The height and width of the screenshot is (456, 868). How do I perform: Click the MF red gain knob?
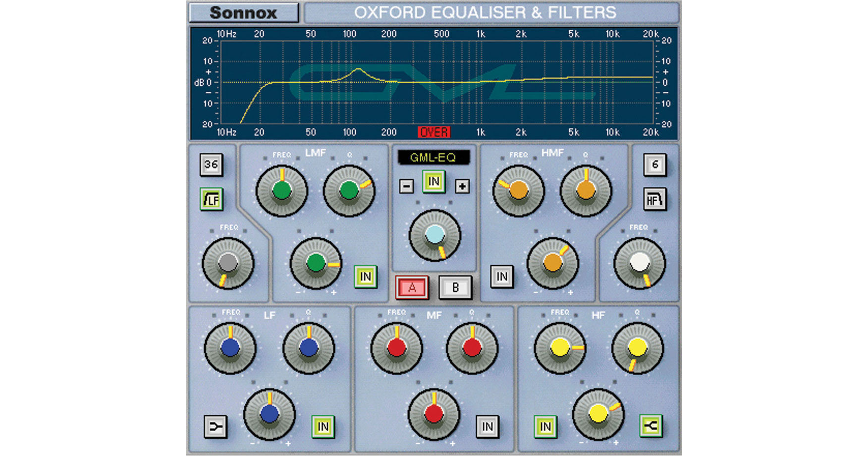pyautogui.click(x=434, y=414)
